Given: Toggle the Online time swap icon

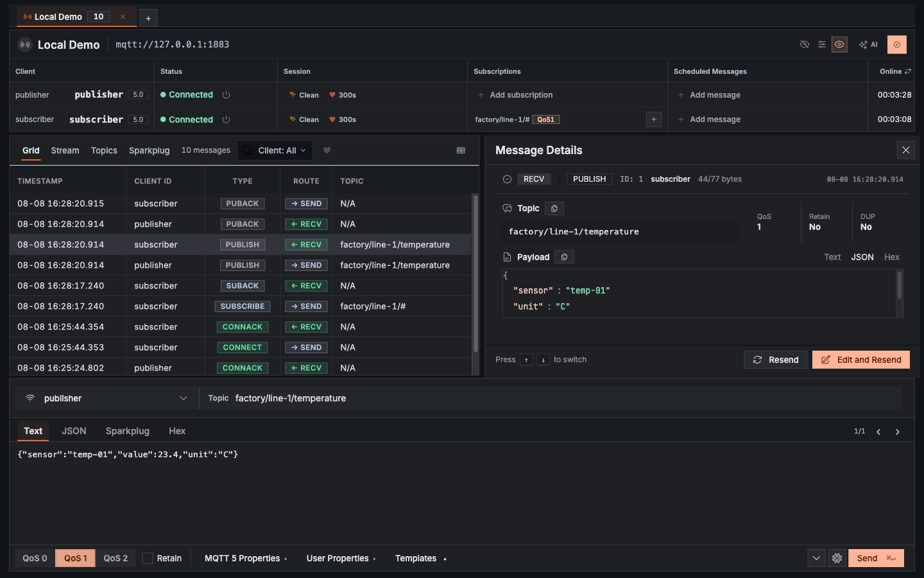Looking at the screenshot, I should coord(908,71).
